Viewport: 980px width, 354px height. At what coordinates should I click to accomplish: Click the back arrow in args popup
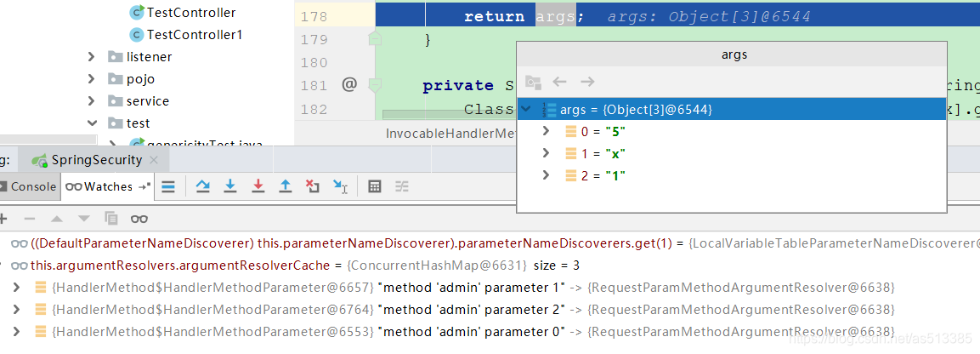559,82
